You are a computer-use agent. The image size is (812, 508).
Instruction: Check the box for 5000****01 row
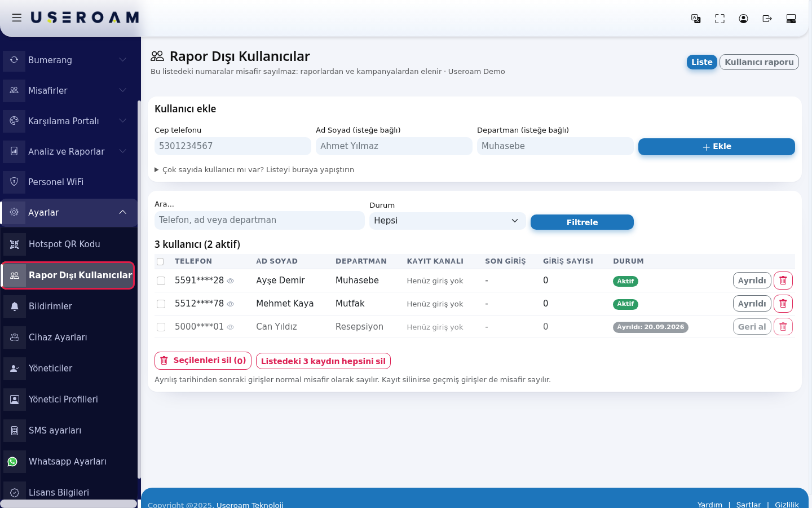point(161,327)
